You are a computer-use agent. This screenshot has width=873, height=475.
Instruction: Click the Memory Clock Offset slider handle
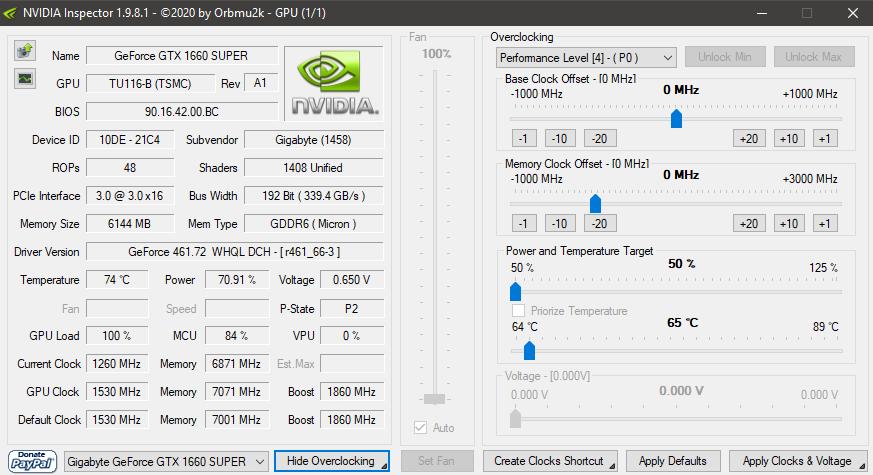pos(595,203)
